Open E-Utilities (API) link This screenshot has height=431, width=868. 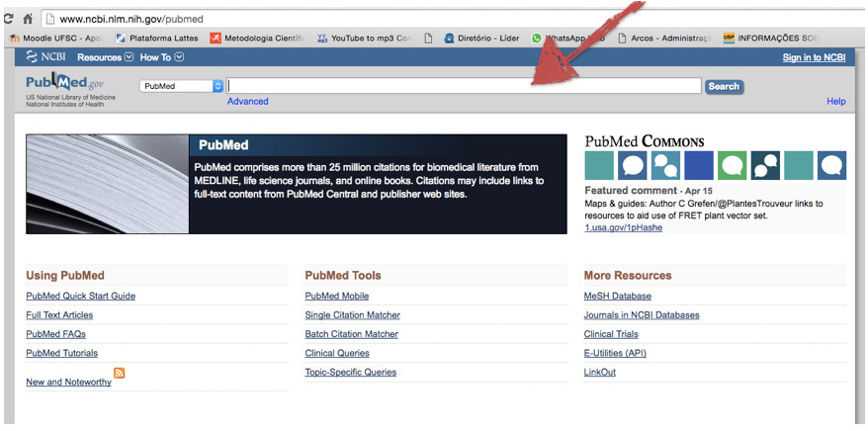tap(615, 353)
